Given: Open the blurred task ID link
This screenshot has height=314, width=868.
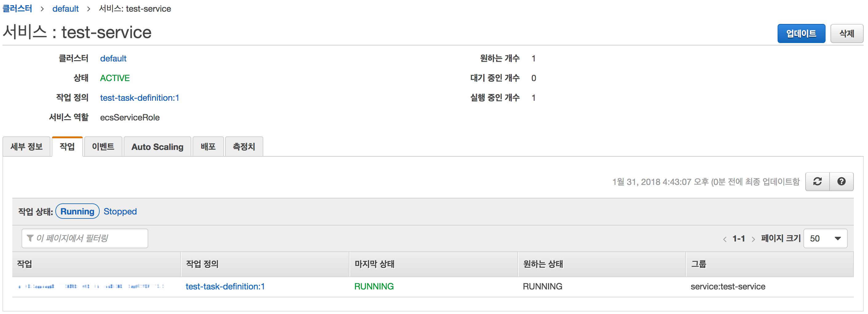Looking at the screenshot, I should pos(91,286).
